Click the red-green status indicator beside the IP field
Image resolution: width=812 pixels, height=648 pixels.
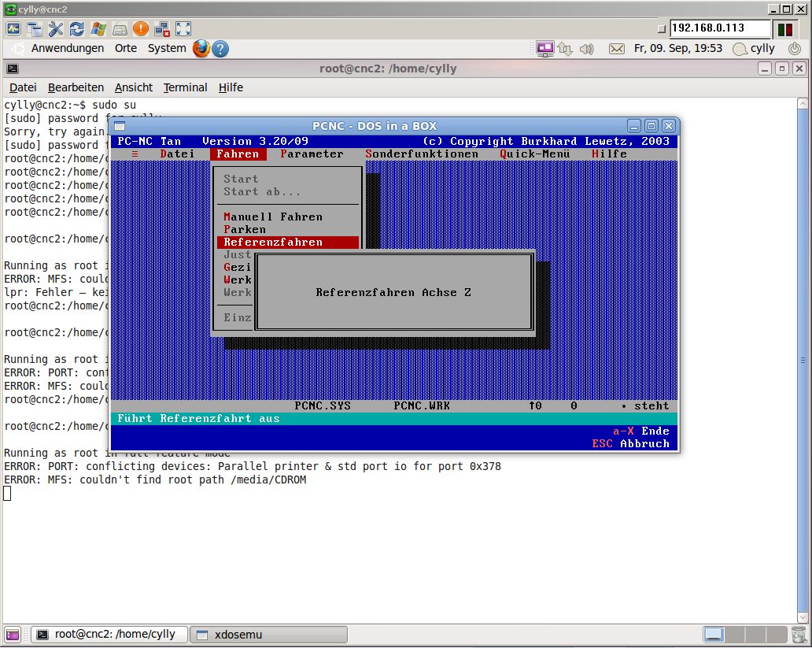pos(785,29)
